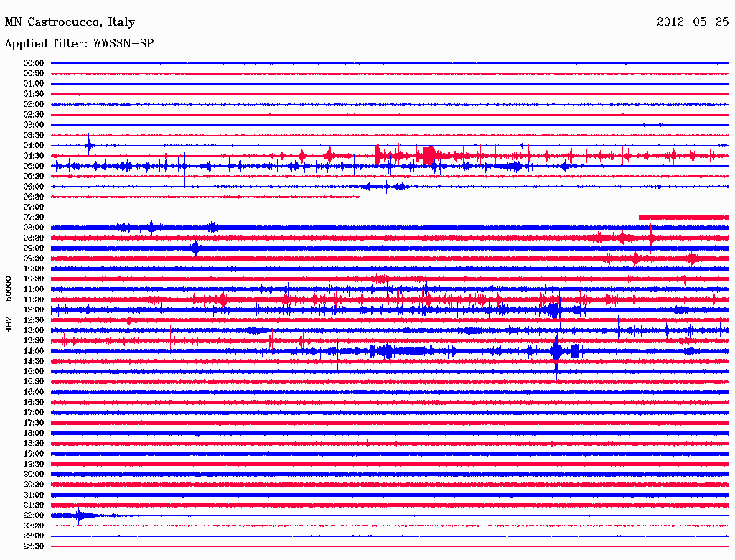Click the 22:00 time label

point(34,515)
